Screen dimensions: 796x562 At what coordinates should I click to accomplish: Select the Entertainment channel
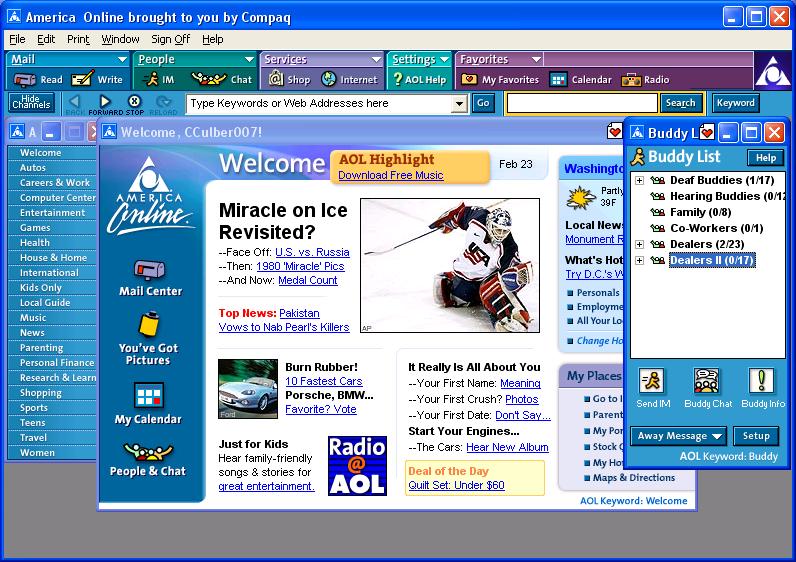click(52, 213)
